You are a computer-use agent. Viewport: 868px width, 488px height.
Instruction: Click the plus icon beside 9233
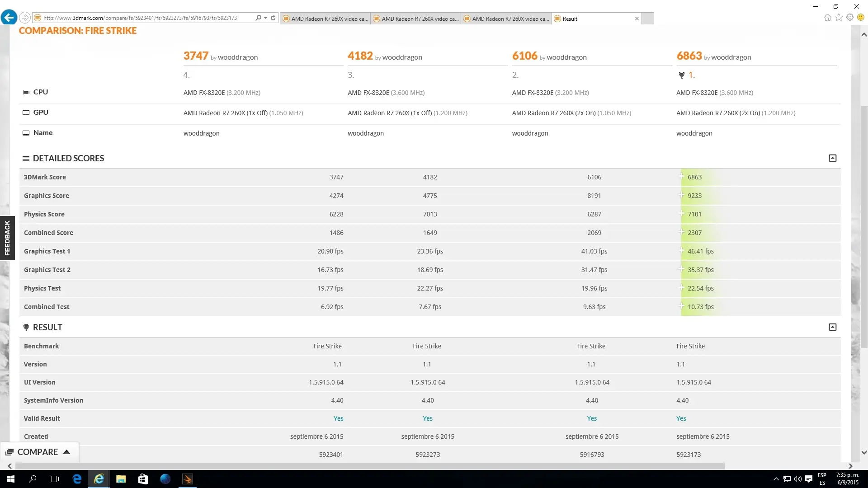681,195
